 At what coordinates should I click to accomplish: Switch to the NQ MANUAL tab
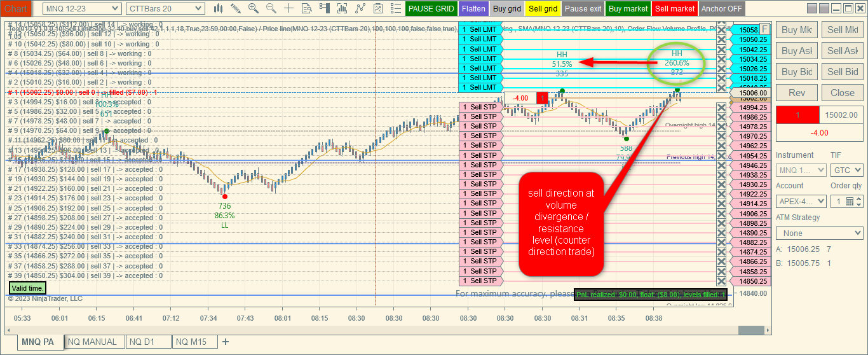click(x=93, y=342)
